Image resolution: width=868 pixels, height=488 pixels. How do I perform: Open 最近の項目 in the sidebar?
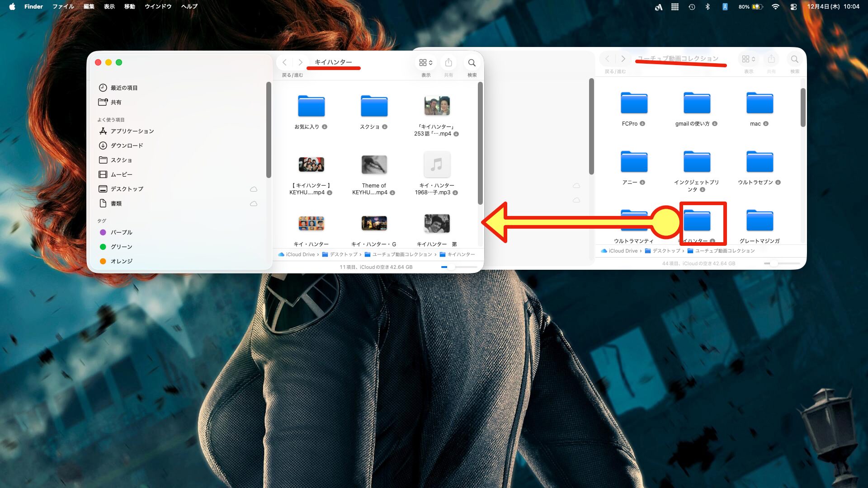click(x=124, y=88)
